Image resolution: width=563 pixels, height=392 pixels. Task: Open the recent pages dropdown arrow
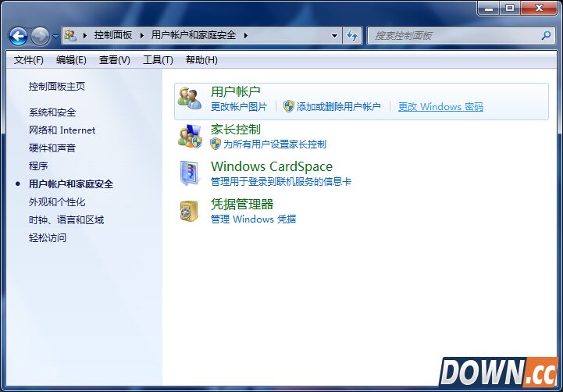coord(55,36)
